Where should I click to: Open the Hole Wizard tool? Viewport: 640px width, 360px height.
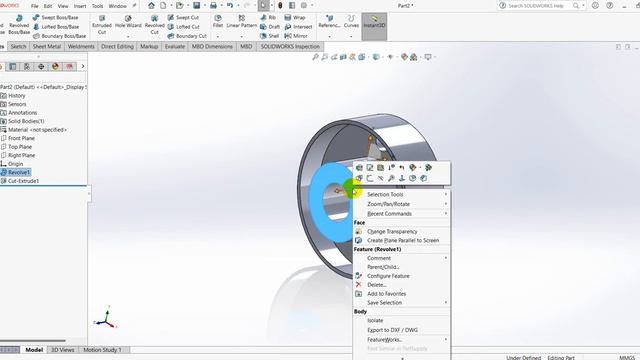128,22
